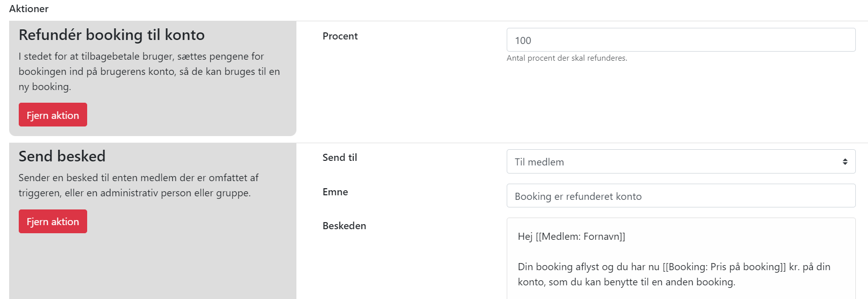Click the Emne label
This screenshot has width=868, height=299.
pyautogui.click(x=335, y=192)
